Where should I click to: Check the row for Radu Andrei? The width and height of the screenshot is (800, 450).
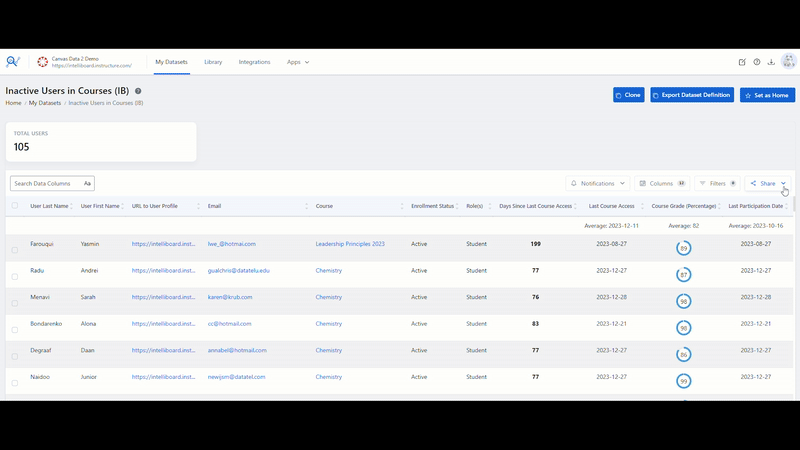click(15, 277)
